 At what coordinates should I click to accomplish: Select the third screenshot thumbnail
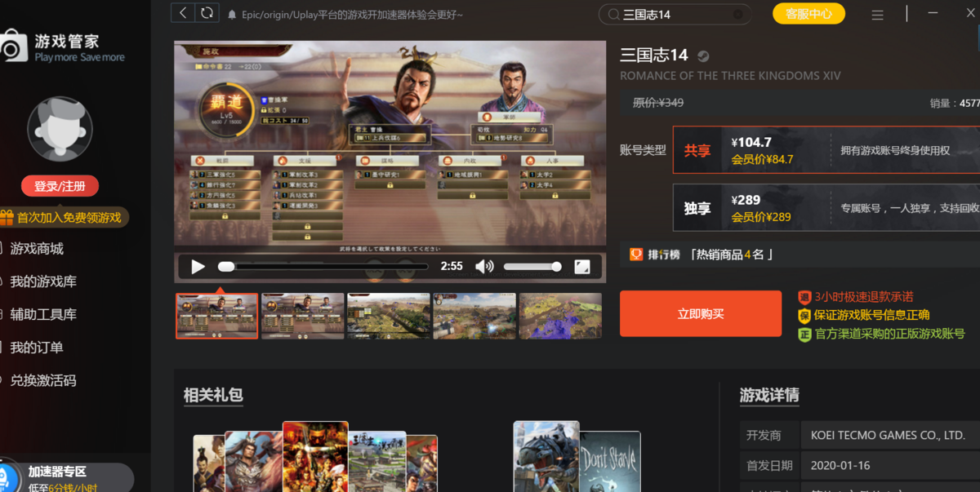pyautogui.click(x=388, y=316)
